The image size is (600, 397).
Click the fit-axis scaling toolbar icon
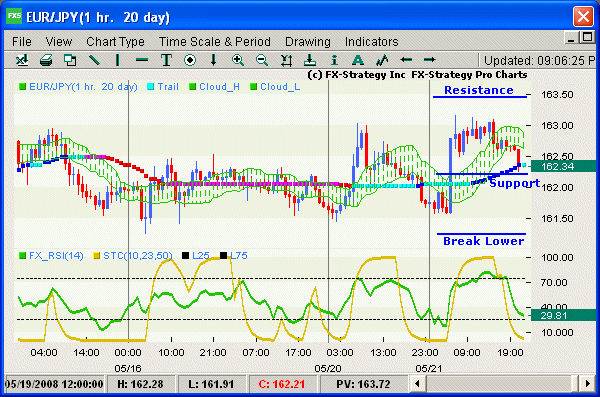pyautogui.click(x=286, y=60)
